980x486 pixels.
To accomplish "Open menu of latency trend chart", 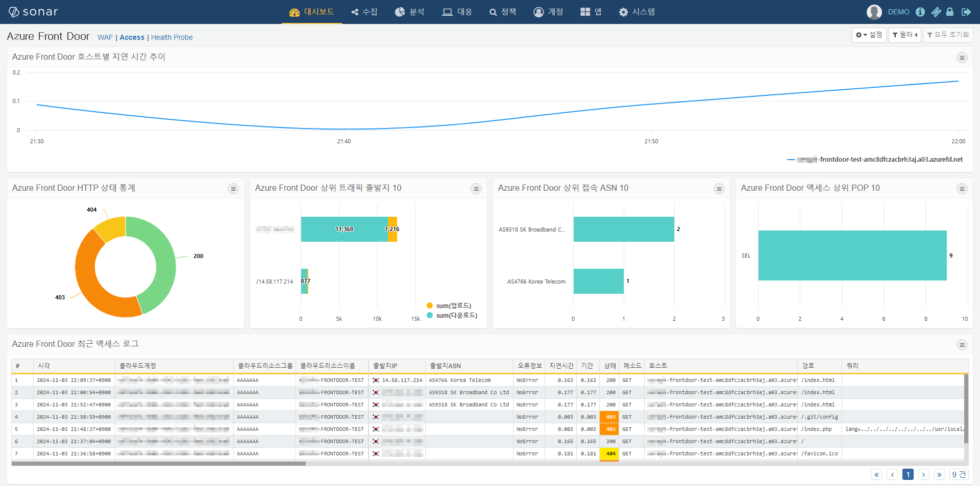I will [962, 58].
